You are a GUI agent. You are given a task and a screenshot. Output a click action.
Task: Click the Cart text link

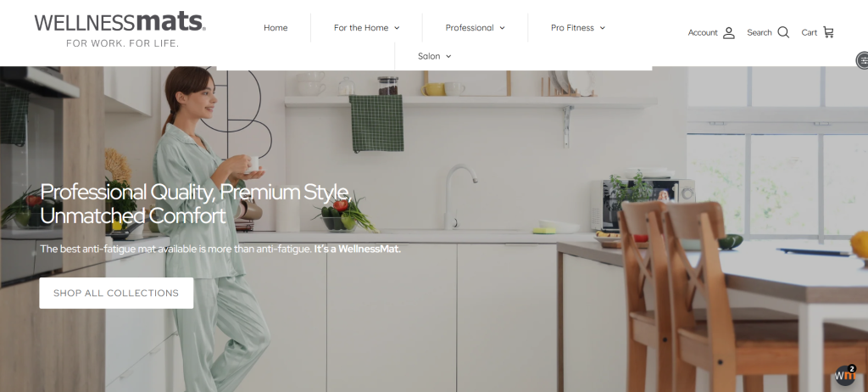coord(810,33)
